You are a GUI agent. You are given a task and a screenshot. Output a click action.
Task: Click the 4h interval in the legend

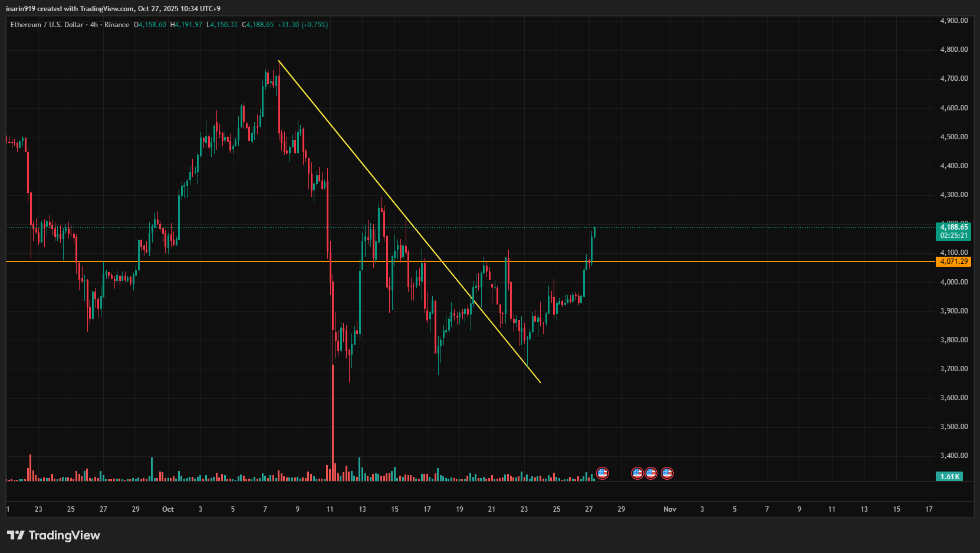click(94, 25)
